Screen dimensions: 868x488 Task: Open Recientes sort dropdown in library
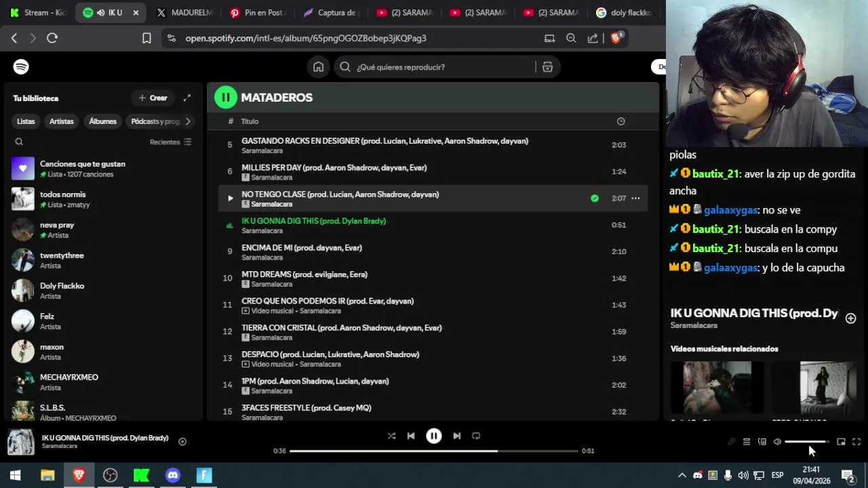click(171, 142)
